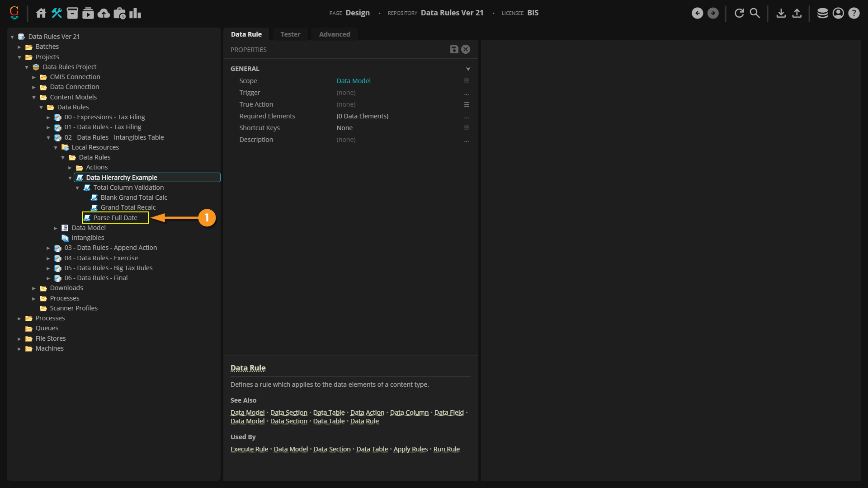868x488 pixels.
Task: Open the Design tools wrench icon
Action: click(57, 13)
